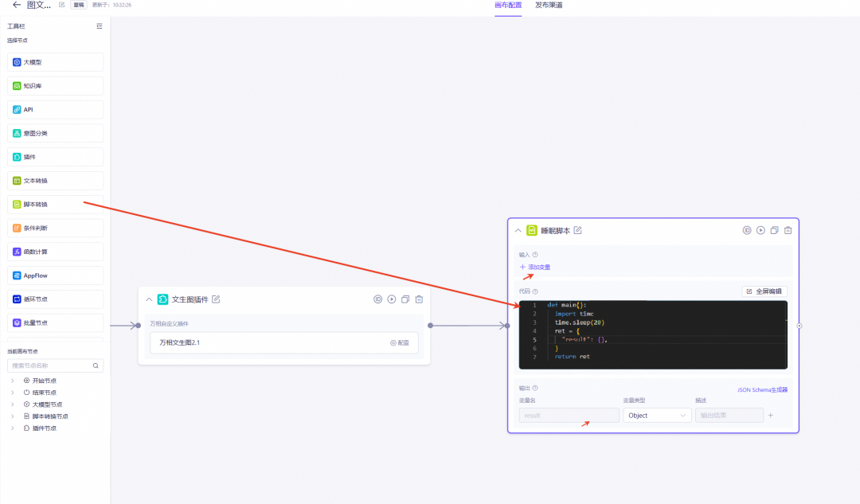Click the 全屏编辑 button
The image size is (860, 504).
(x=764, y=291)
